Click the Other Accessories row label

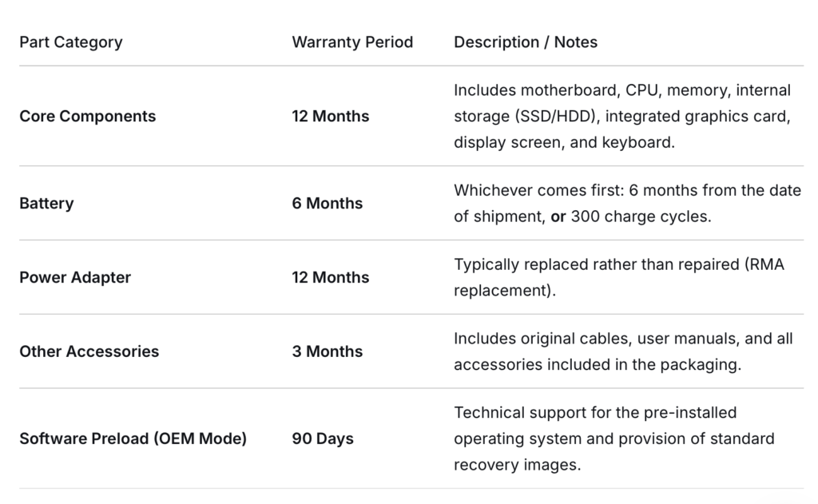[x=89, y=351]
